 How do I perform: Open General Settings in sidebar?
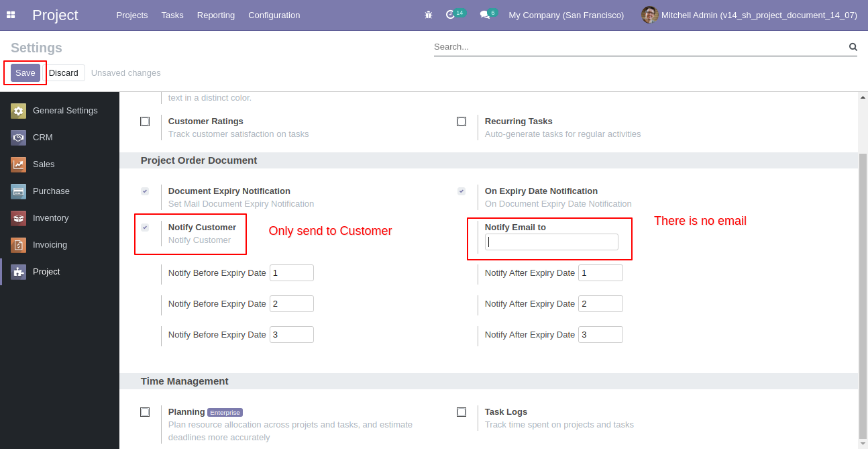click(x=60, y=111)
